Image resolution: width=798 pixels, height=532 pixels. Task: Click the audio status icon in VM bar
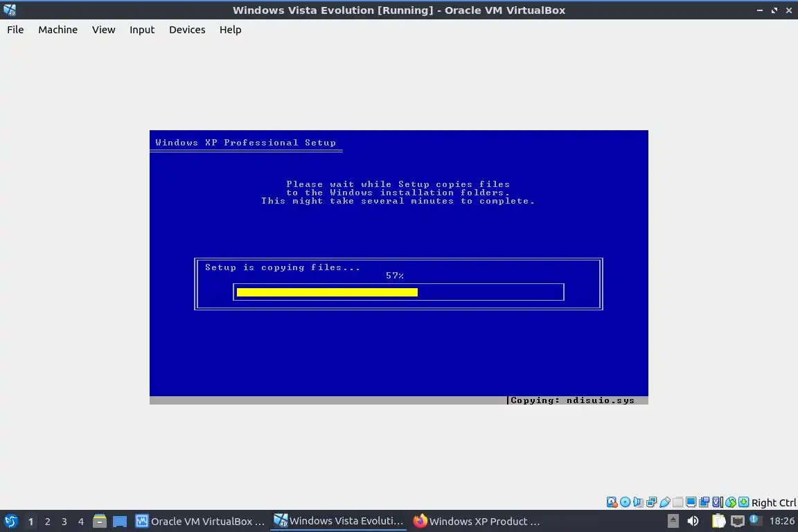(638, 502)
